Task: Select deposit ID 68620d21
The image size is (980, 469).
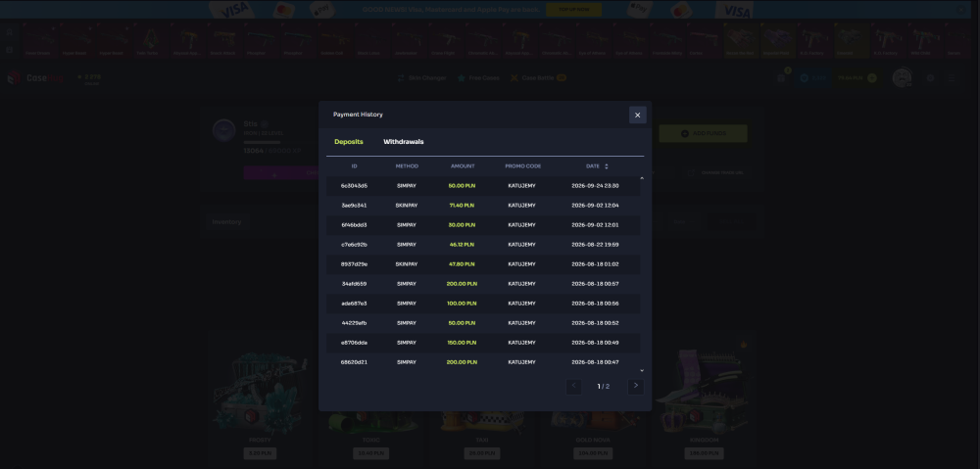Action: coord(355,361)
